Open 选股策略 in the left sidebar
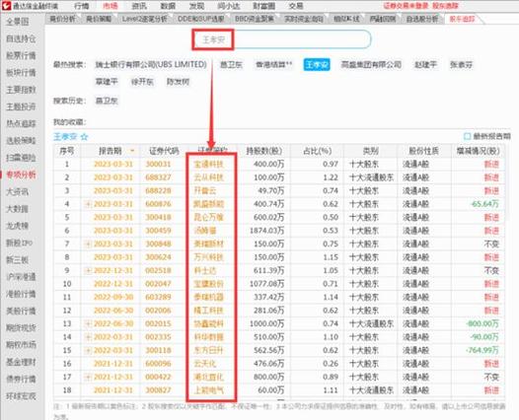The height and width of the screenshot is (420, 519). coord(21,141)
